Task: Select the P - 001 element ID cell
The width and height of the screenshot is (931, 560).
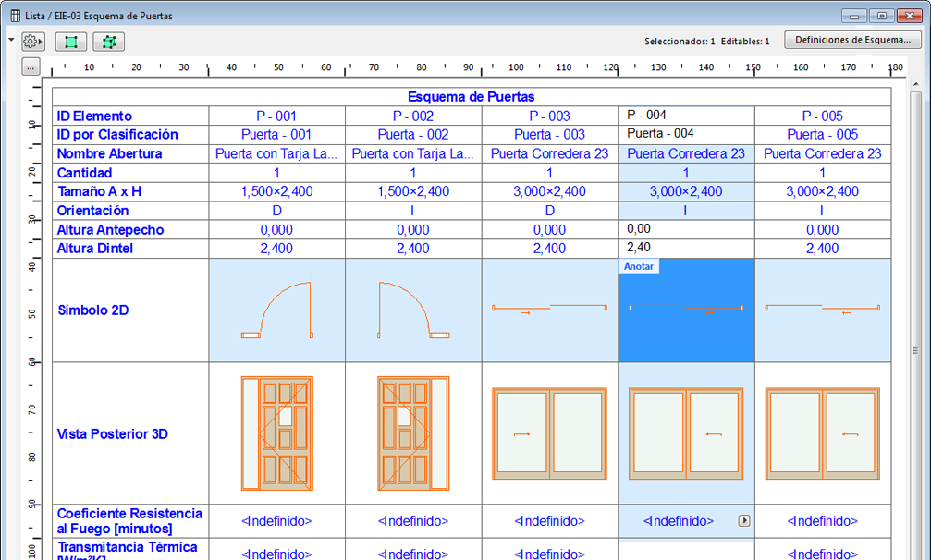Action: (276, 115)
